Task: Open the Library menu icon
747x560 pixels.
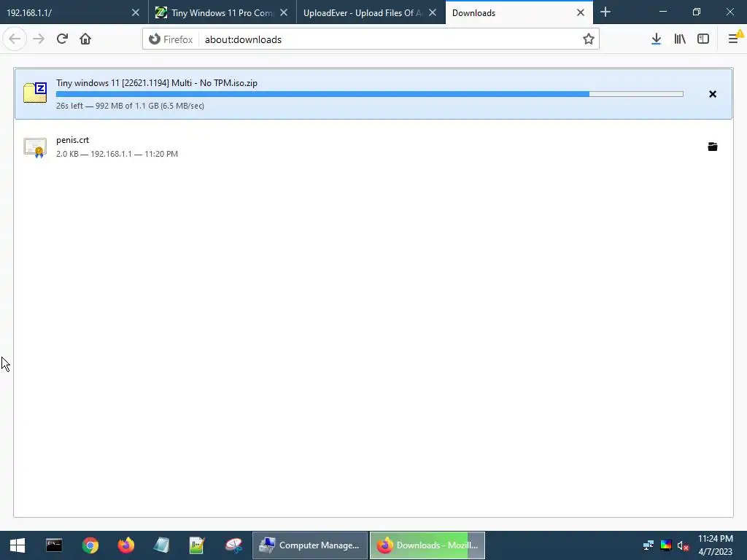Action: (680, 39)
